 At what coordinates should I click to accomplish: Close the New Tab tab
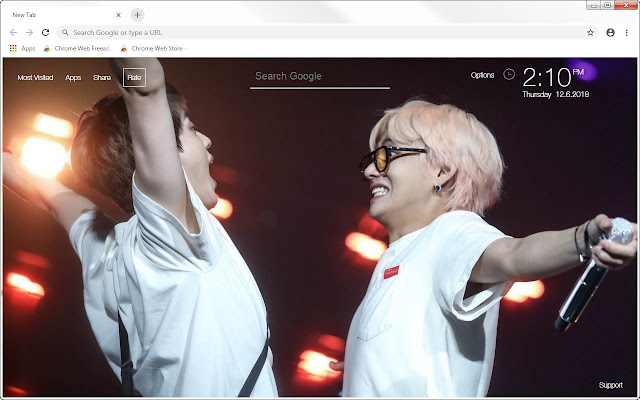(118, 15)
